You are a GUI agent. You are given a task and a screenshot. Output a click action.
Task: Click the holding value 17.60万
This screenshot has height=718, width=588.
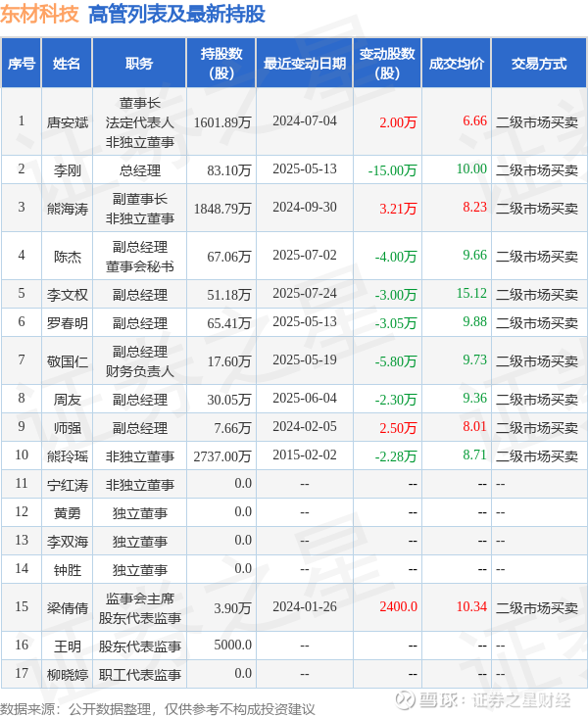tap(229, 361)
